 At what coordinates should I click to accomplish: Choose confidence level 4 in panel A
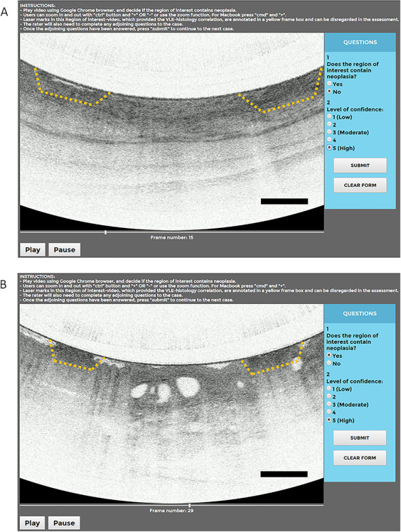click(329, 140)
